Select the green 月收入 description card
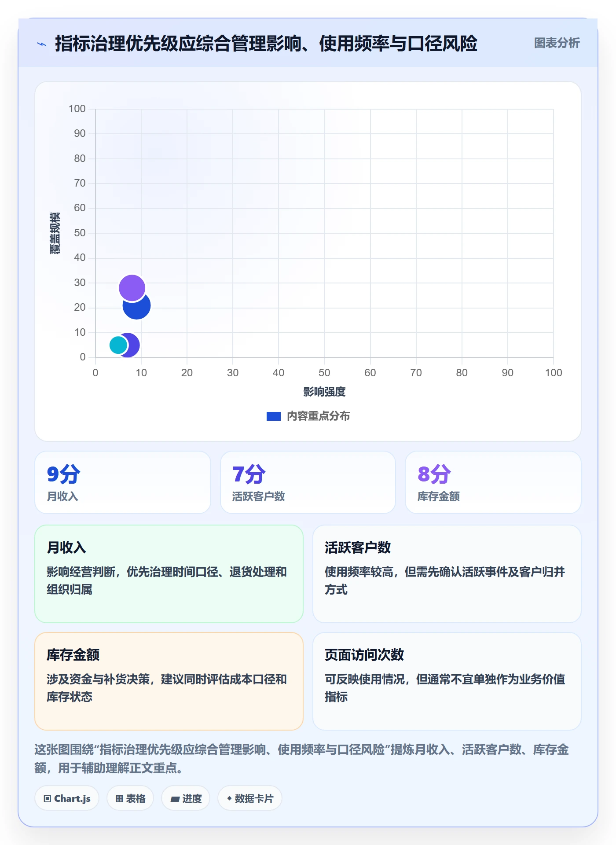 [169, 573]
